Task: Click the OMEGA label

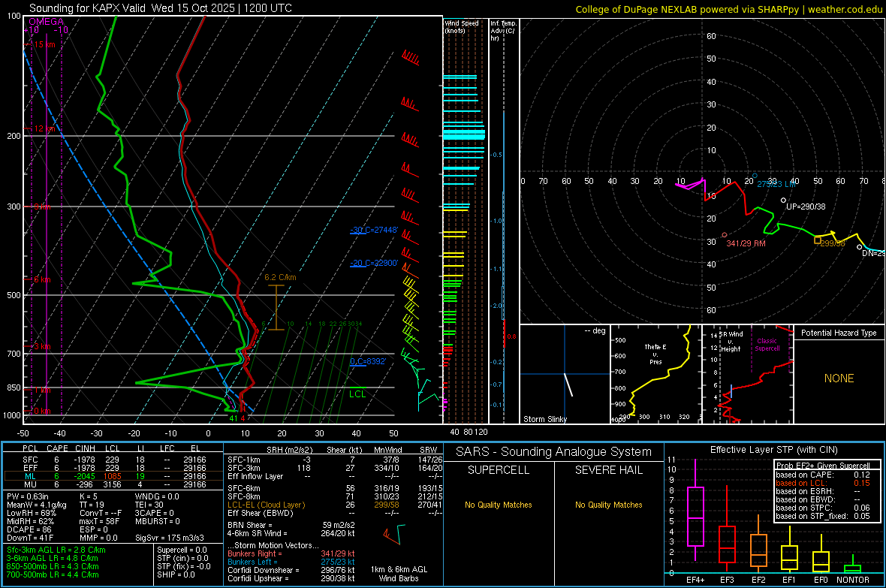Action: click(46, 22)
